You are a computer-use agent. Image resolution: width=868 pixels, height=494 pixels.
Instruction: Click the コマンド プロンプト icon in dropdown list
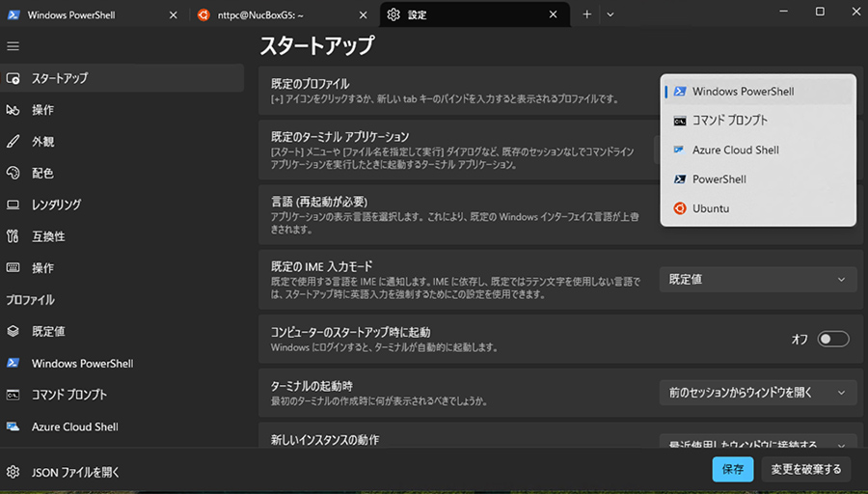point(680,121)
